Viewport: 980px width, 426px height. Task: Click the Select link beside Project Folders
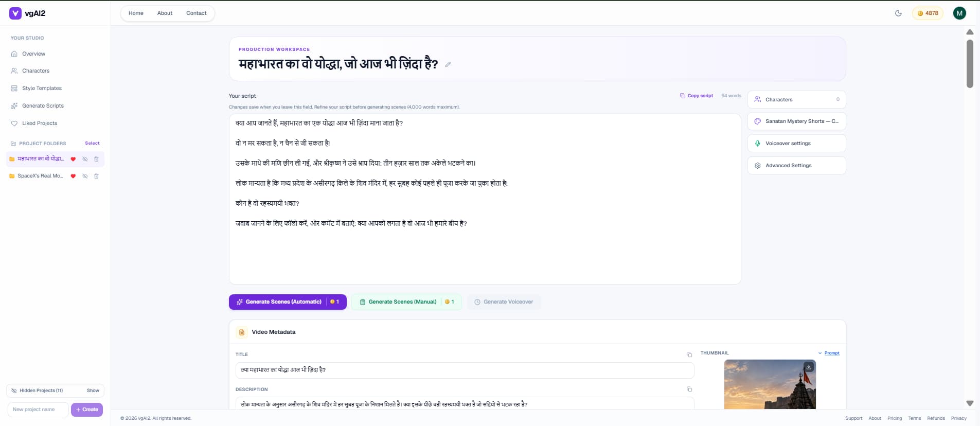pyautogui.click(x=92, y=143)
